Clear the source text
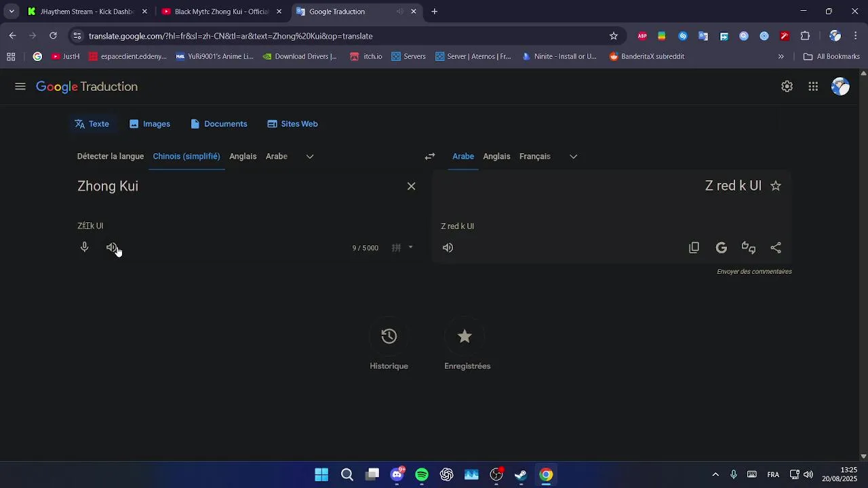 pyautogui.click(x=411, y=186)
